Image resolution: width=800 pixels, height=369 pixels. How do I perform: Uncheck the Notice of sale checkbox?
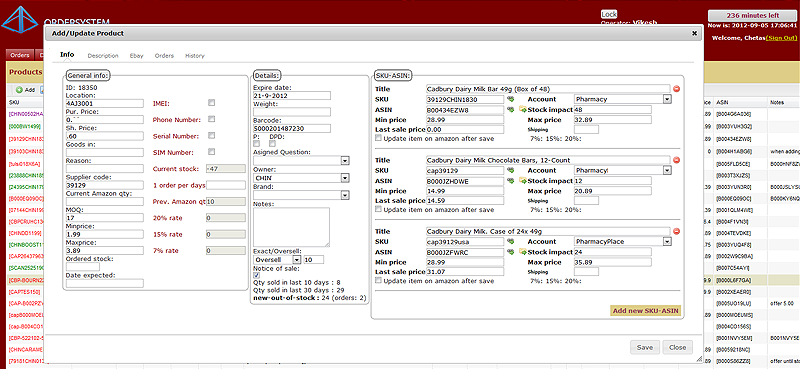(257, 276)
